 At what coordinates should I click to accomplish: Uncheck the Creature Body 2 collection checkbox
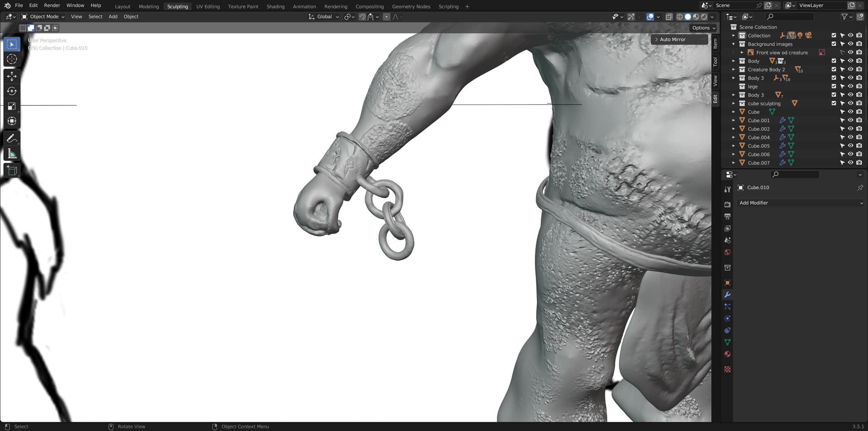click(x=834, y=70)
